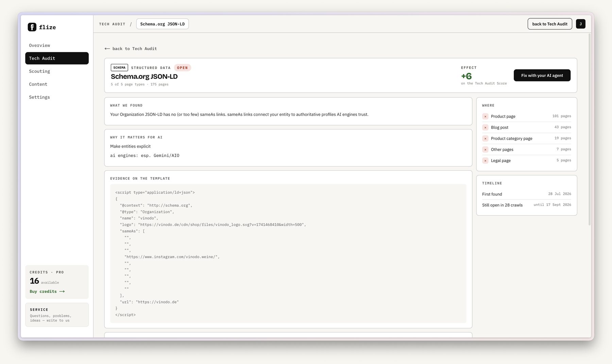Click the red x icon beside Legal page

pyautogui.click(x=485, y=161)
